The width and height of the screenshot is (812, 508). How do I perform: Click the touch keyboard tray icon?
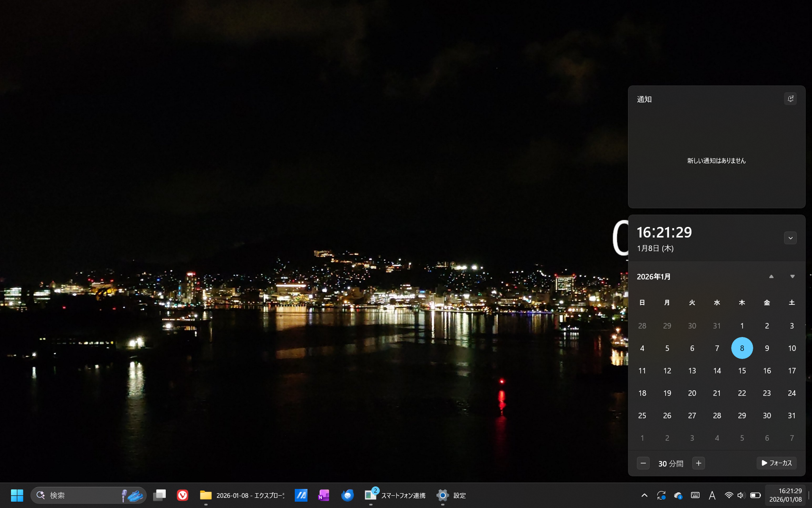tap(695, 495)
